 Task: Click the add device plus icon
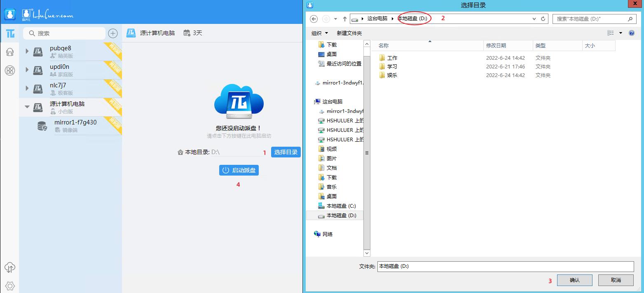[112, 33]
